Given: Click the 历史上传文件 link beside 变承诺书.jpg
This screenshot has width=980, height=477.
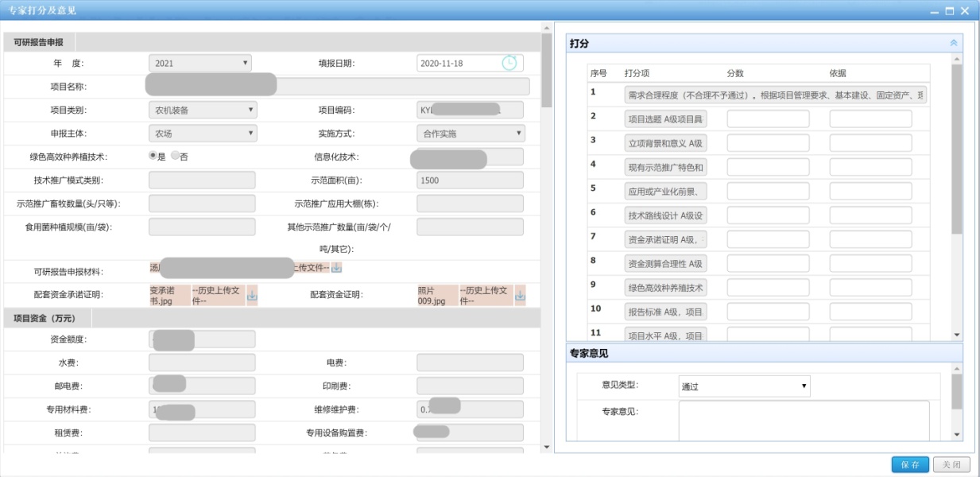Looking at the screenshot, I should pyautogui.click(x=218, y=296).
